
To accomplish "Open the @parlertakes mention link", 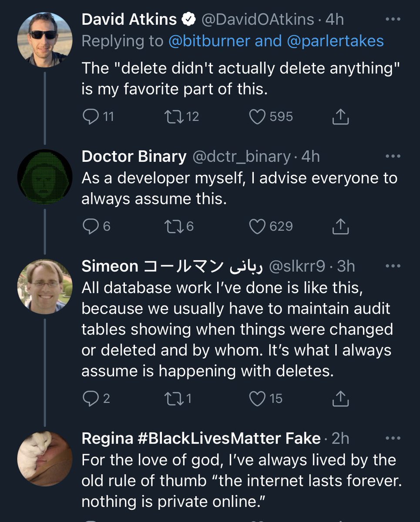I will [335, 41].
